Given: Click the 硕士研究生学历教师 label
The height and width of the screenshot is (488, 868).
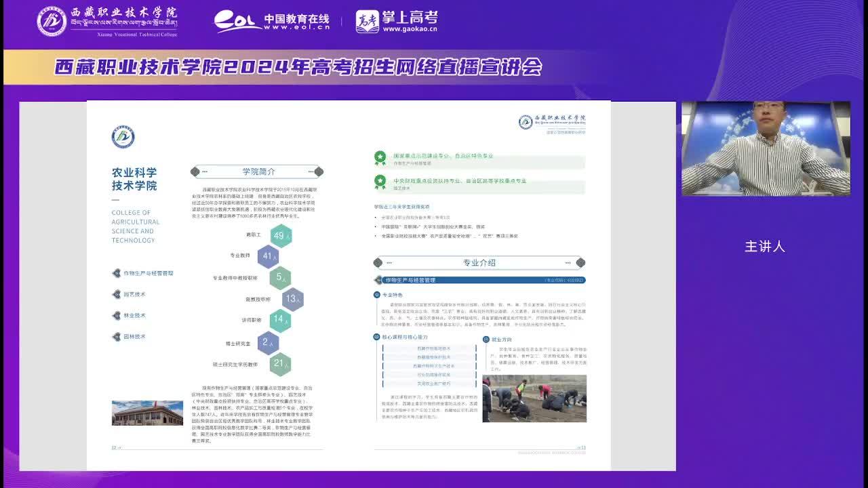Looking at the screenshot, I should (235, 365).
